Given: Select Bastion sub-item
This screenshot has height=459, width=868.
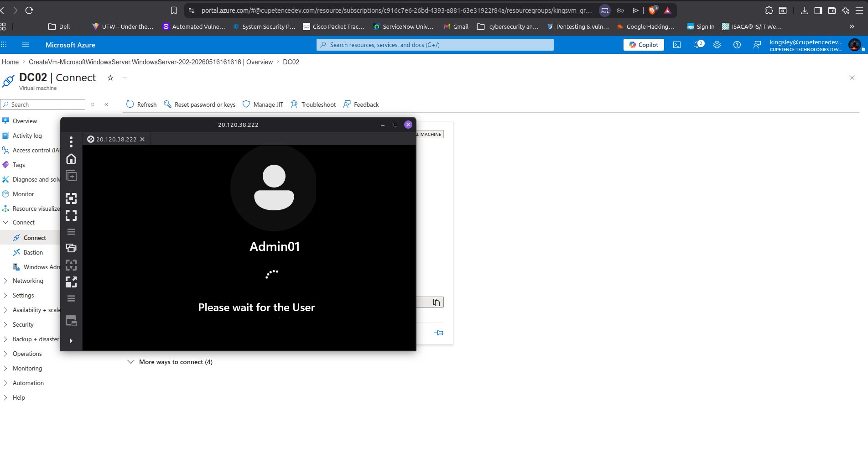Looking at the screenshot, I should click(33, 252).
